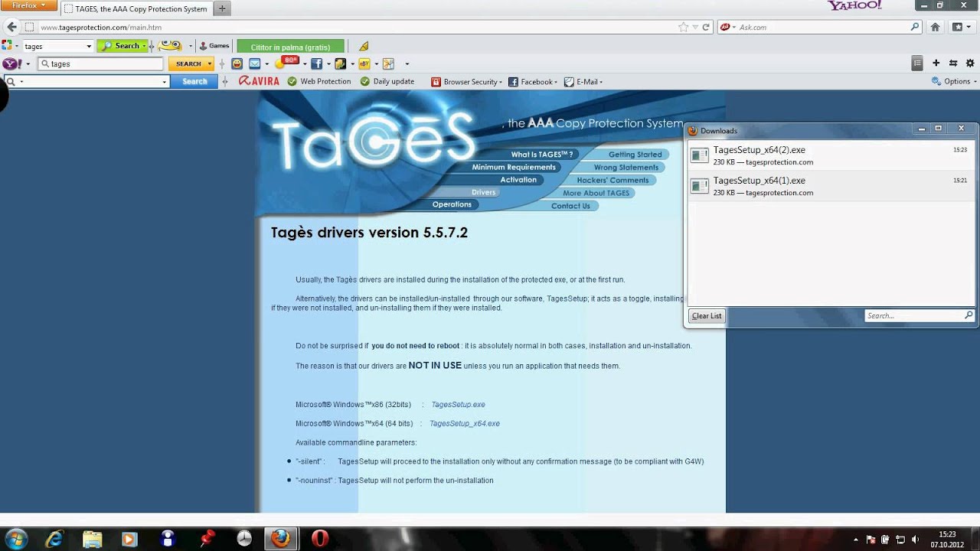Open the Ask search engine selector dropdown
Screen dimensions: 980x551
[728, 27]
